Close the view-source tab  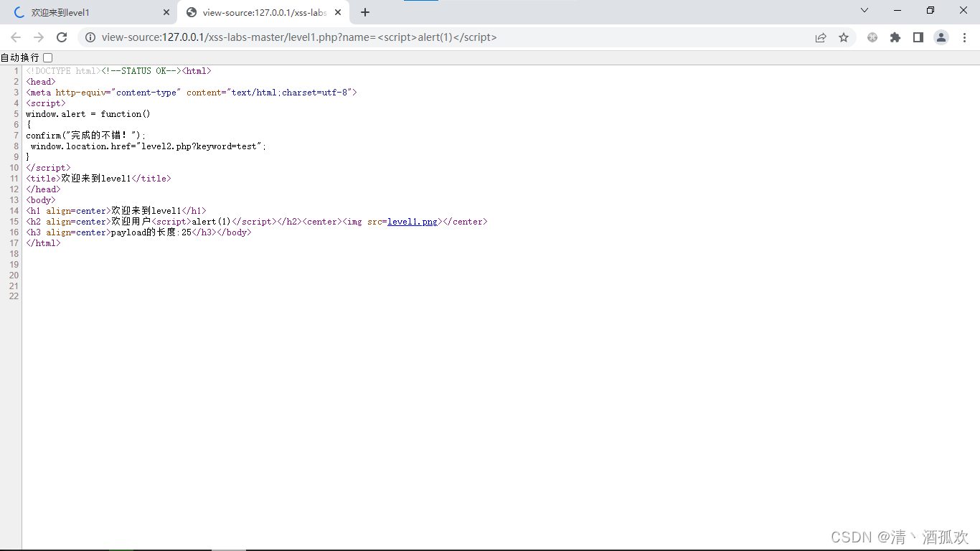[337, 12]
